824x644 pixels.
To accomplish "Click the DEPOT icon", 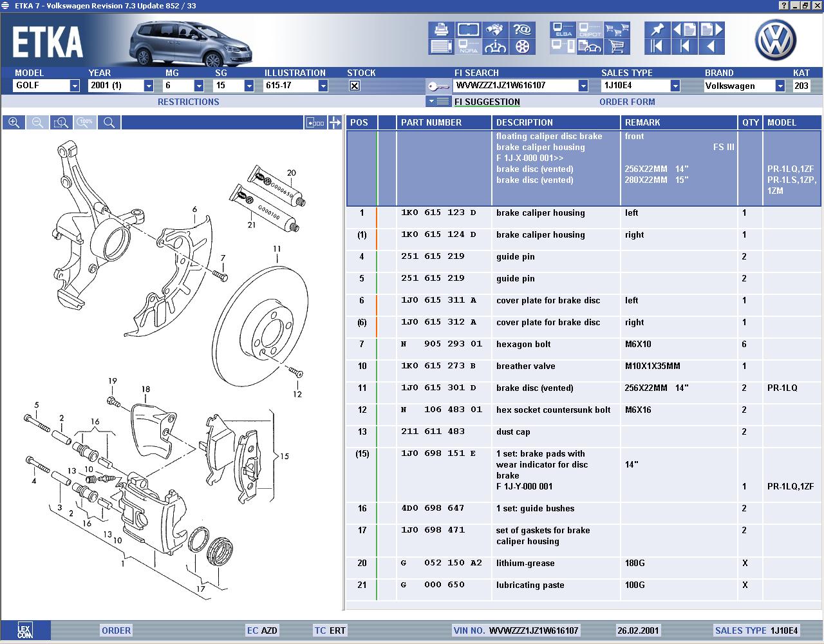I will tap(590, 30).
